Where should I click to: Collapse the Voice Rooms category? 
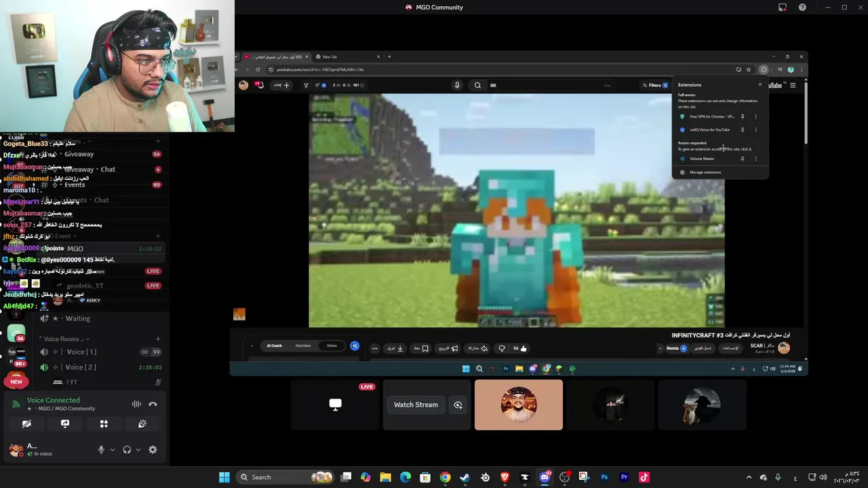(64, 339)
